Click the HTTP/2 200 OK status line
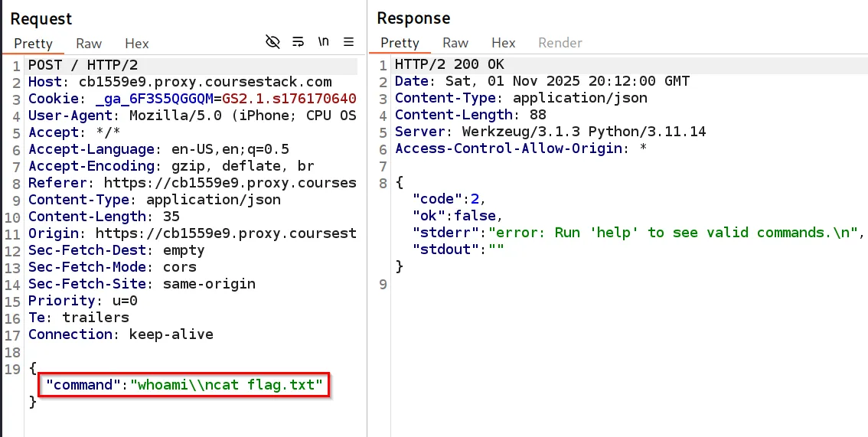 [x=449, y=64]
